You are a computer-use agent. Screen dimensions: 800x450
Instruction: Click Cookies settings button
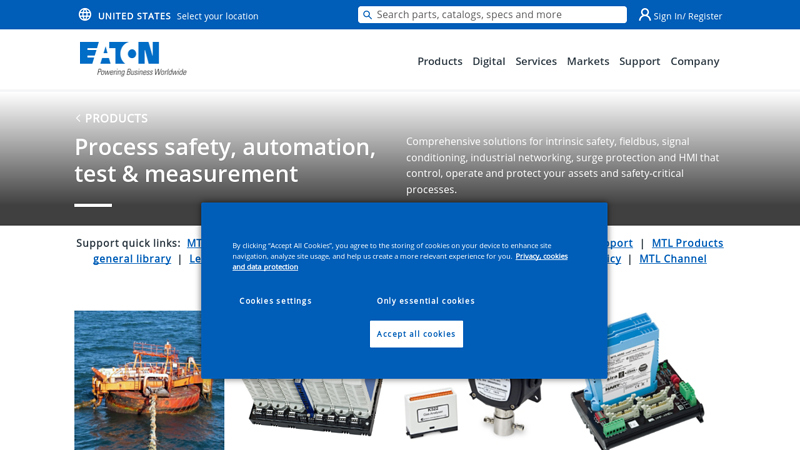tap(275, 301)
